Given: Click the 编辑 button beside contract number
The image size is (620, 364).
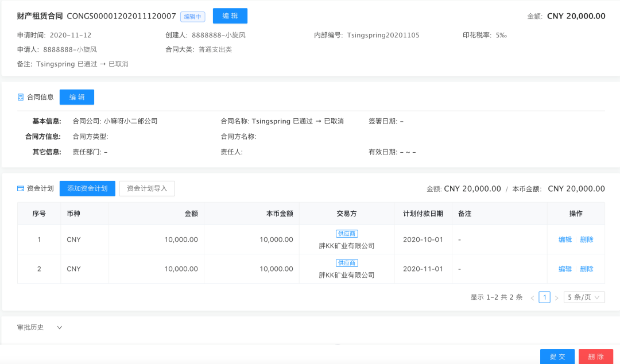Looking at the screenshot, I should 230,16.
